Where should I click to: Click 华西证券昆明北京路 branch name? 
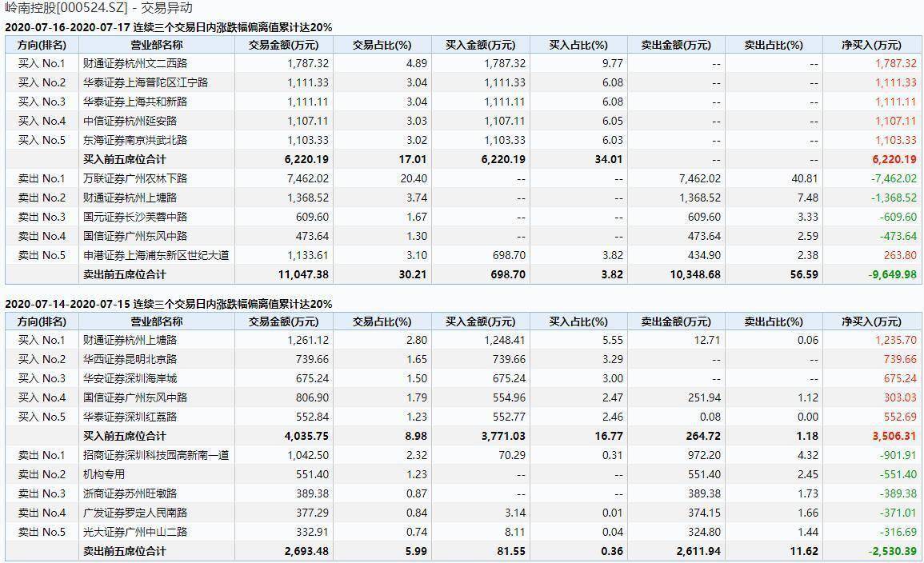(x=130, y=359)
